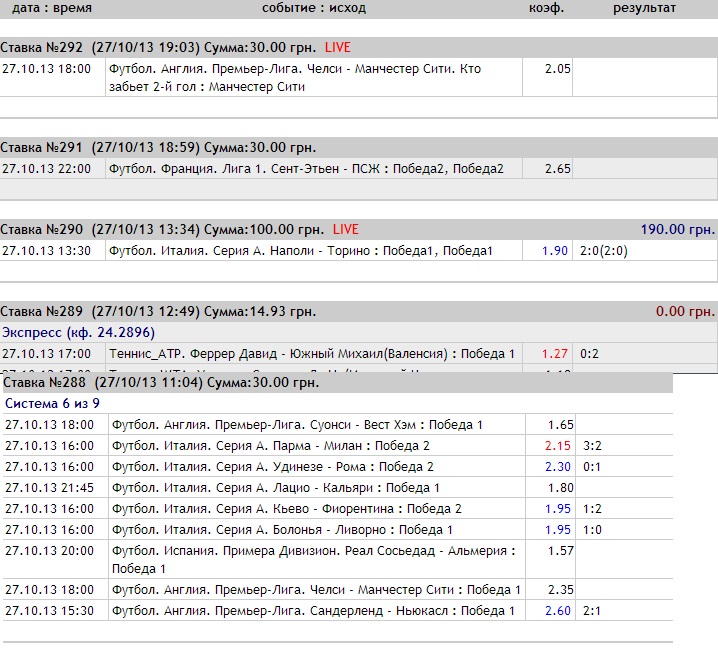Select the "событие : исход" column header
The height and width of the screenshot is (665, 718).
[x=314, y=8]
